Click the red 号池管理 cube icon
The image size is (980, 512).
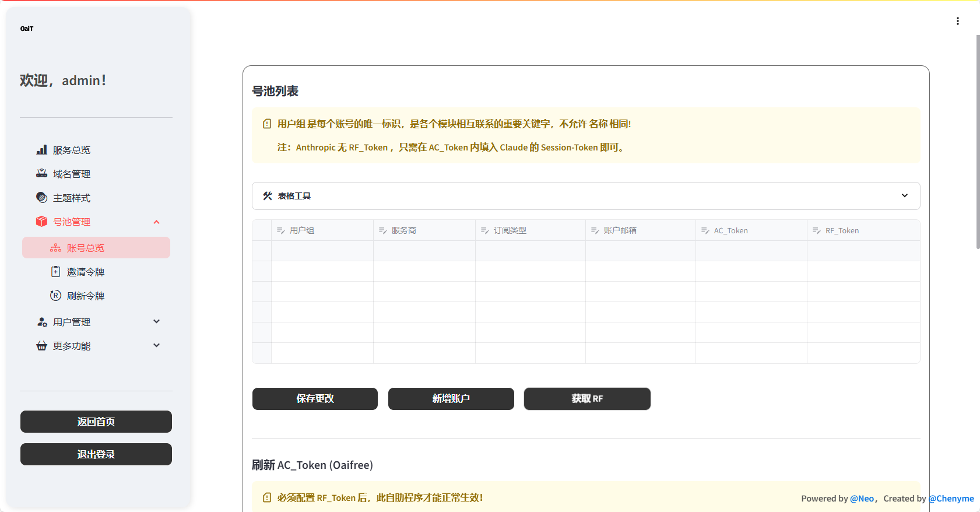pos(41,222)
